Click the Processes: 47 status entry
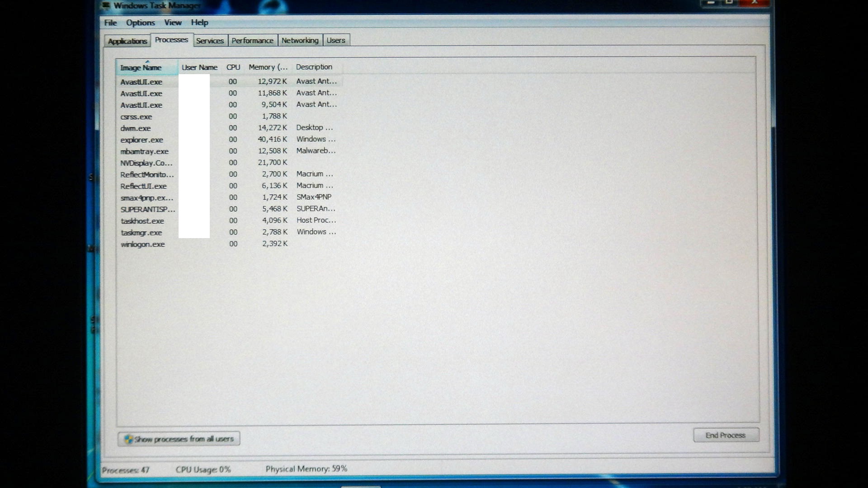868x488 pixels. coord(126,470)
